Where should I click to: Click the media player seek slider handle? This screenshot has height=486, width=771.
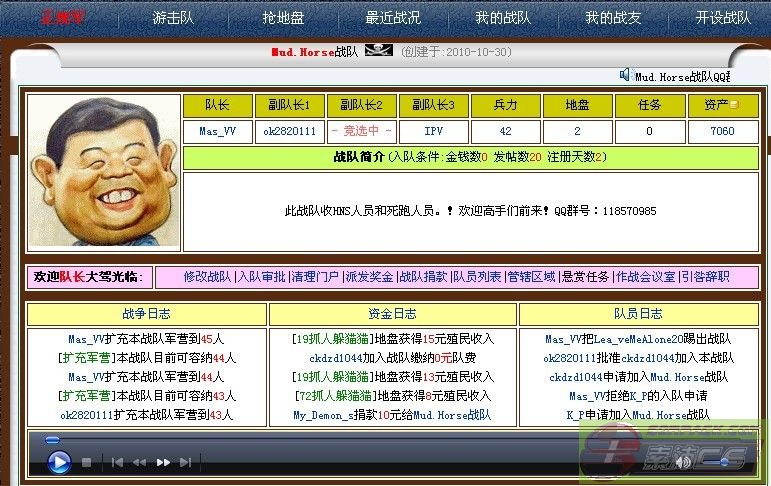coord(52,439)
